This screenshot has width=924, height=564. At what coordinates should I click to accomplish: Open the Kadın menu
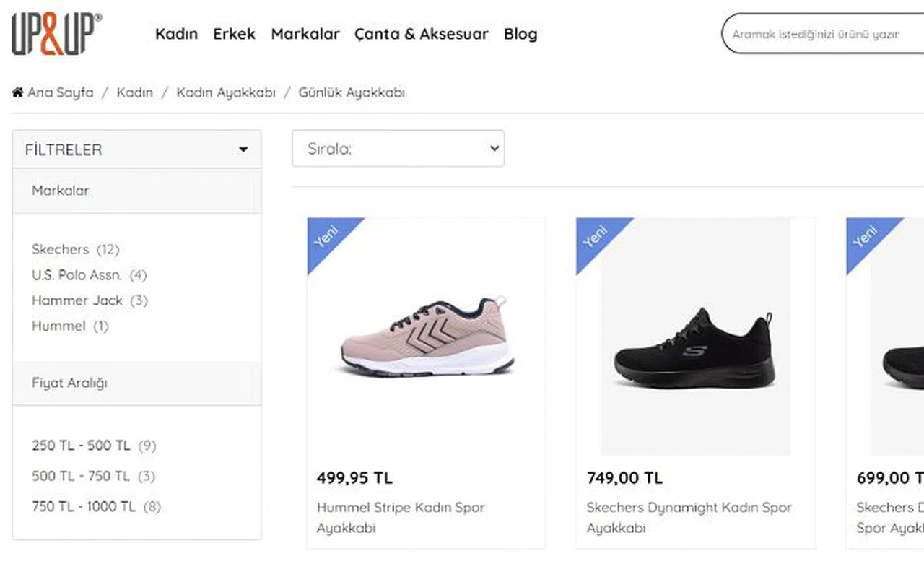[176, 34]
